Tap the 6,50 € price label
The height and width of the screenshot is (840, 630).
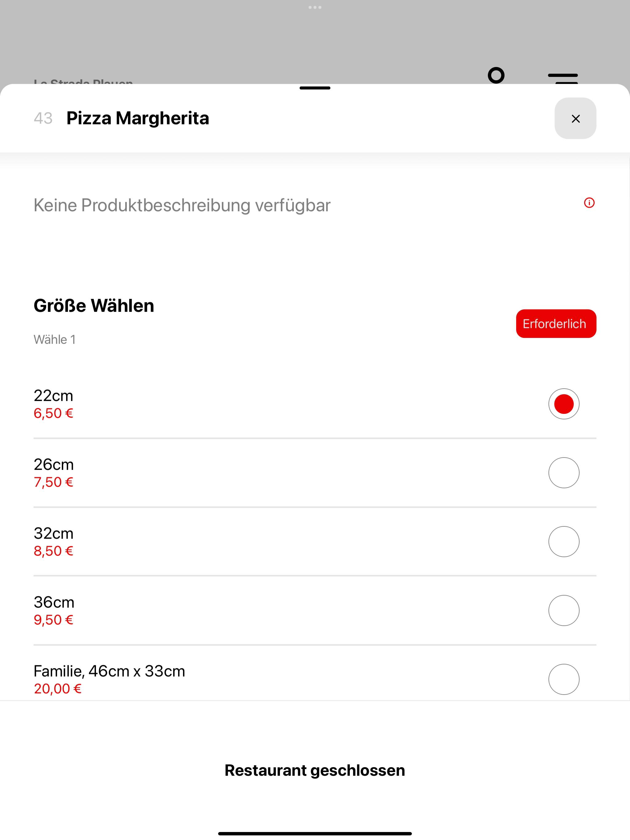click(54, 413)
